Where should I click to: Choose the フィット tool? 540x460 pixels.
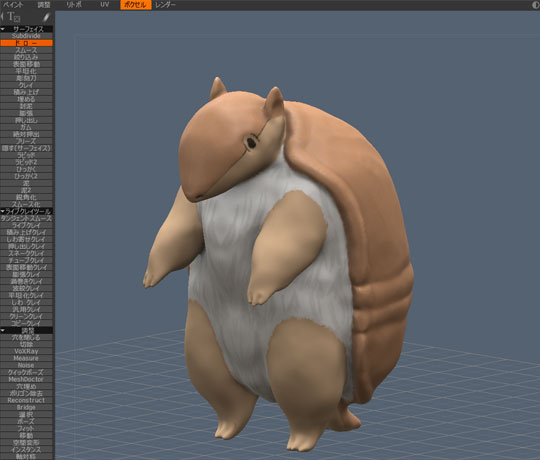click(27, 429)
